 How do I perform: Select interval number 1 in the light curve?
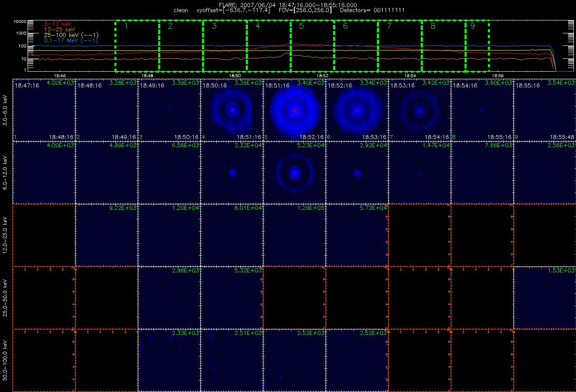coord(126,26)
